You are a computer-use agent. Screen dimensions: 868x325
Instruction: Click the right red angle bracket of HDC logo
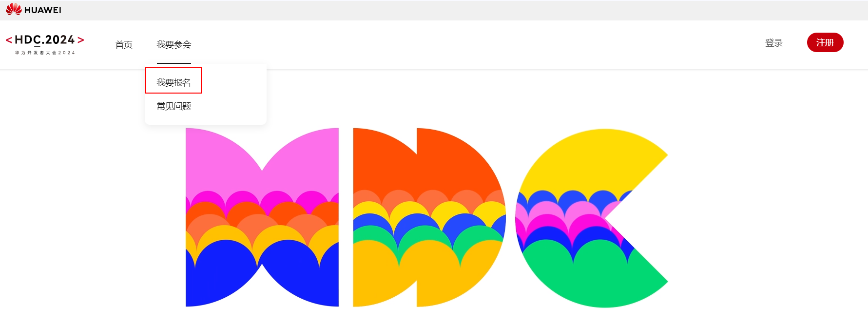click(x=81, y=40)
